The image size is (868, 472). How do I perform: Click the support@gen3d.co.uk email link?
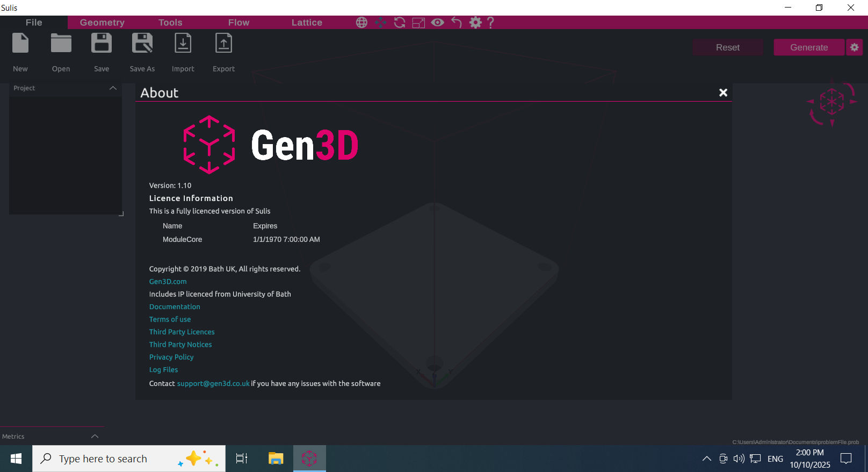pyautogui.click(x=213, y=384)
